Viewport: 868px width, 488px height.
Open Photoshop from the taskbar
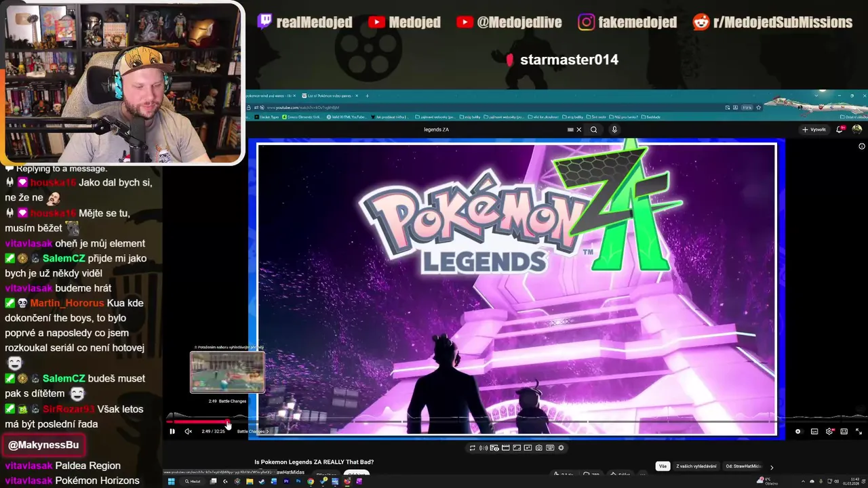tap(298, 481)
